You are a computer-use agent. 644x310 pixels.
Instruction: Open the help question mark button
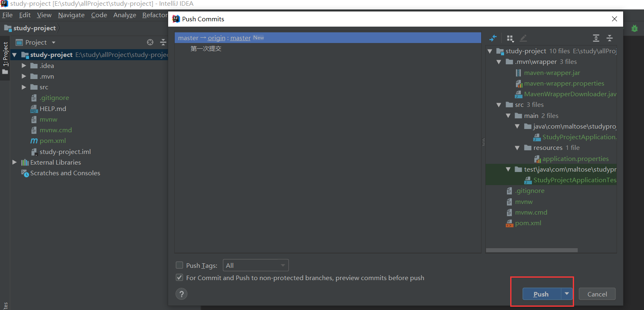(x=182, y=294)
